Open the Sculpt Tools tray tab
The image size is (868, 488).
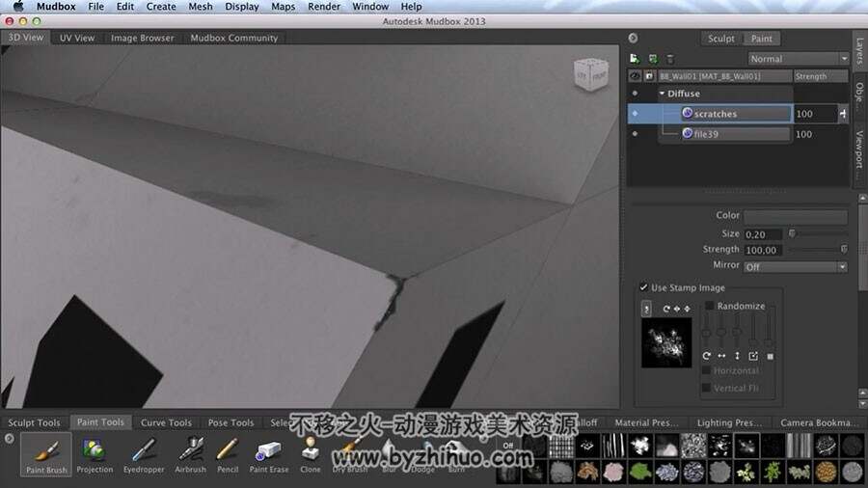pyautogui.click(x=34, y=422)
